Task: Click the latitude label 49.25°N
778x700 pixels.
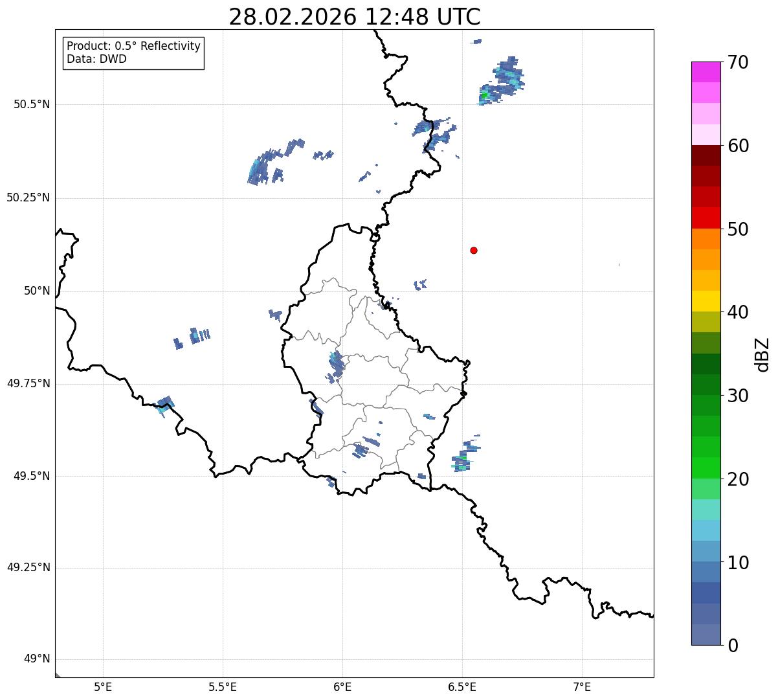Action: pyautogui.click(x=28, y=567)
